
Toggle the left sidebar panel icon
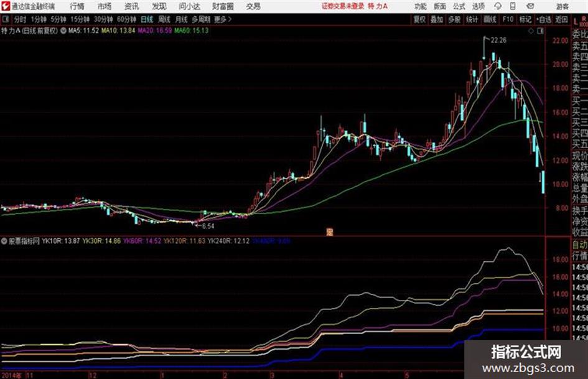(5, 19)
